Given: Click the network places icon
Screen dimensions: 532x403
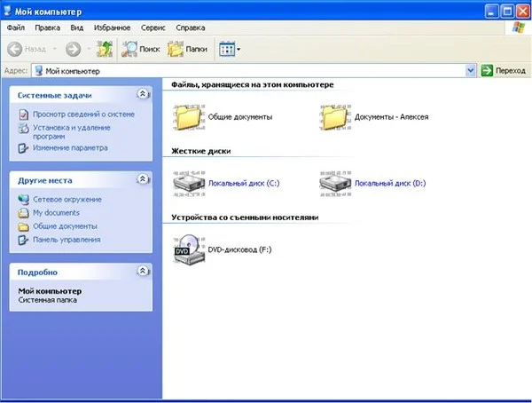Looking at the screenshot, I should pos(23,200).
